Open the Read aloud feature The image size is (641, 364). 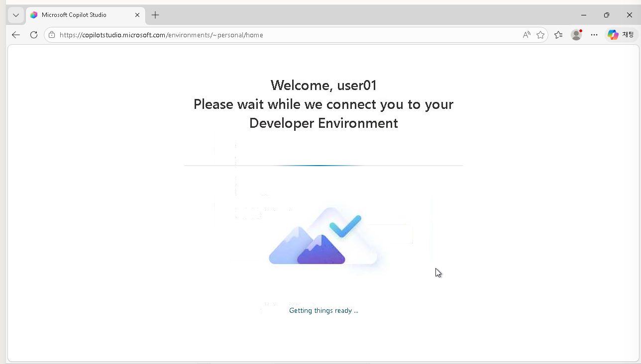coord(527,35)
